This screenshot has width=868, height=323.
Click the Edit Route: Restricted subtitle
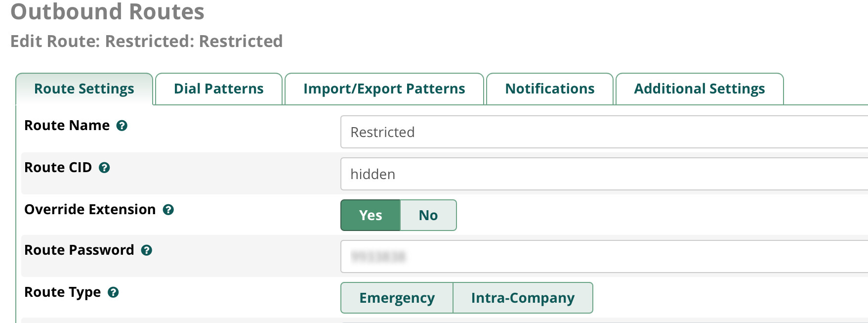point(146,41)
